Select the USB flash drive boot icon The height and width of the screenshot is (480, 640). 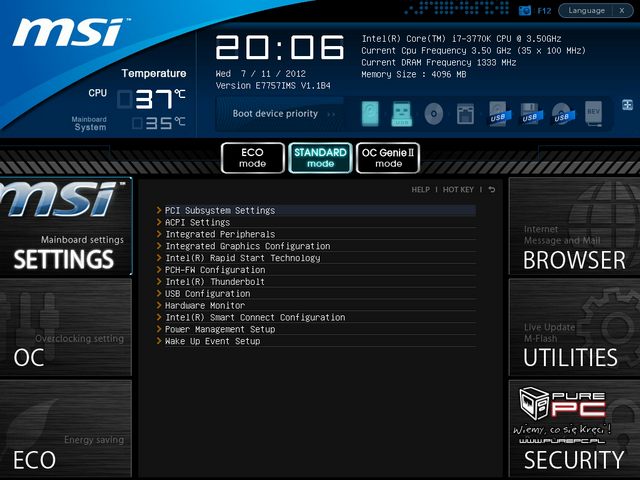tap(402, 113)
